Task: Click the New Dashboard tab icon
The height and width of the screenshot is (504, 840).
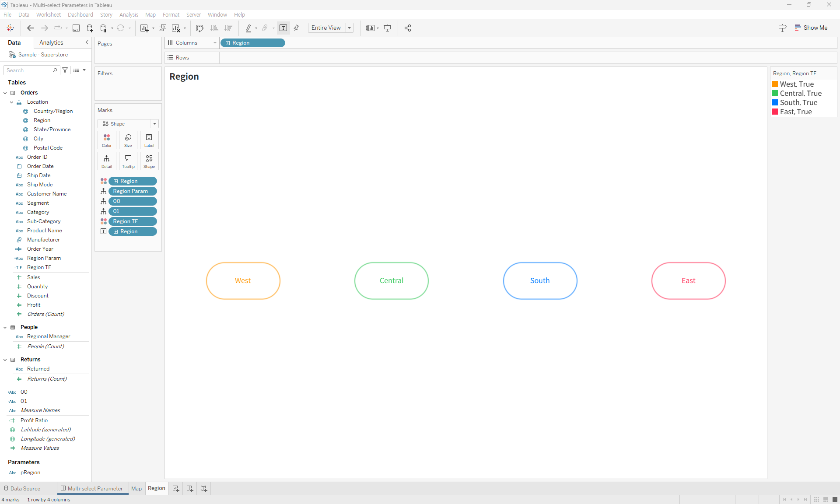Action: coord(190,489)
